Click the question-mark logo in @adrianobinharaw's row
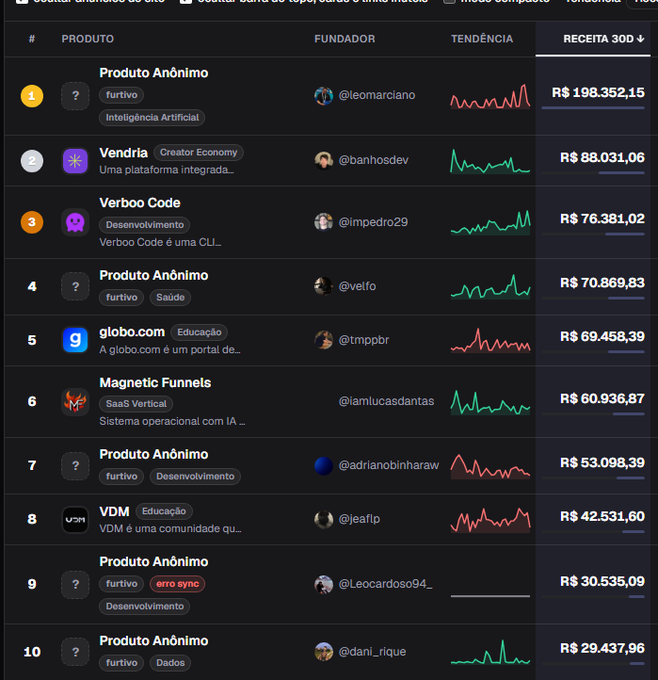The width and height of the screenshot is (658, 680). [x=75, y=466]
